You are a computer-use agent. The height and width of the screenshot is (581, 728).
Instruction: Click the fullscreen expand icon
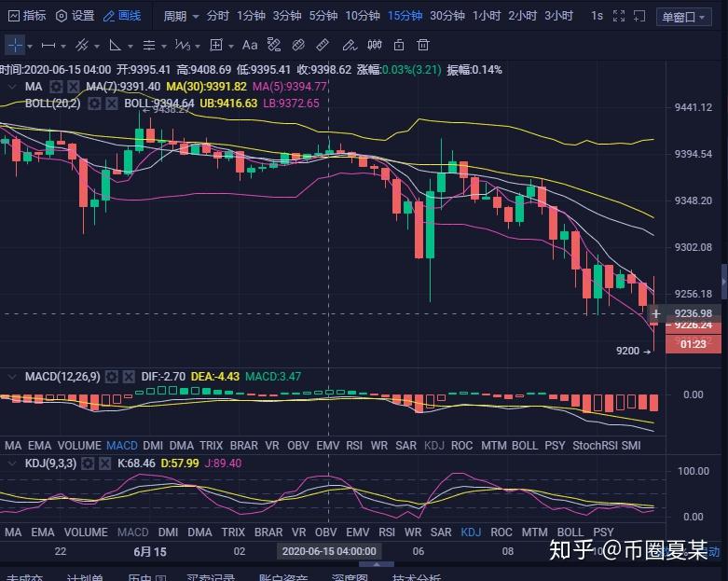619,16
